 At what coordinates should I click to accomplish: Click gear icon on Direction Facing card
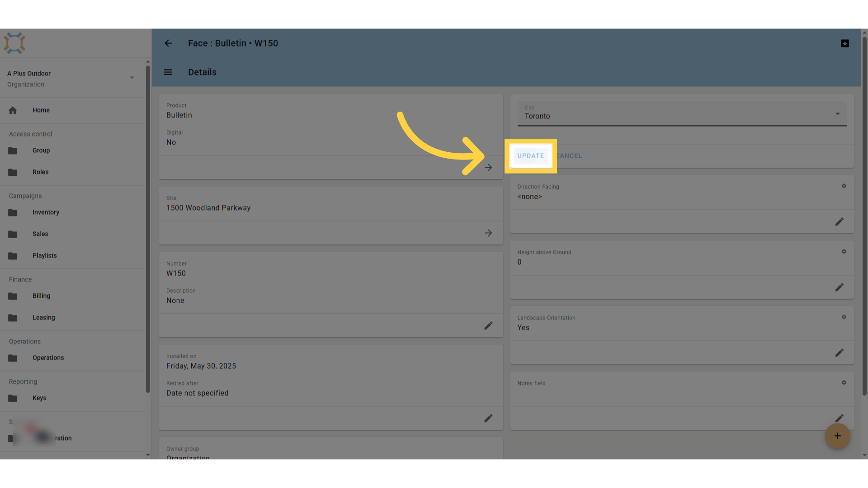pyautogui.click(x=844, y=186)
